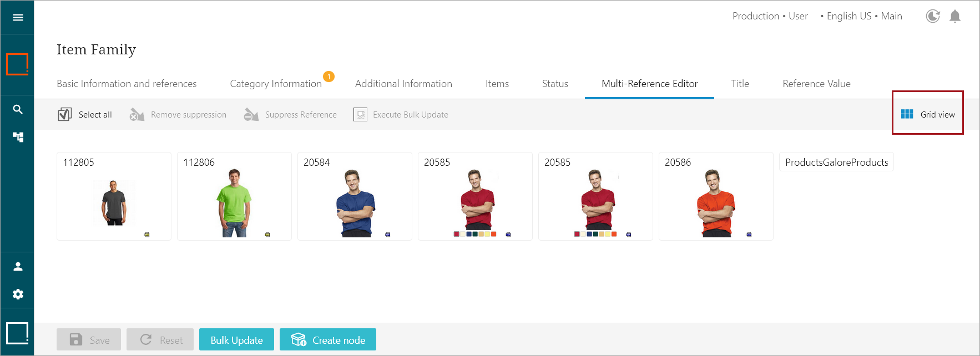Image resolution: width=980 pixels, height=356 pixels.
Task: Click the notification bell icon
Action: [x=954, y=17]
